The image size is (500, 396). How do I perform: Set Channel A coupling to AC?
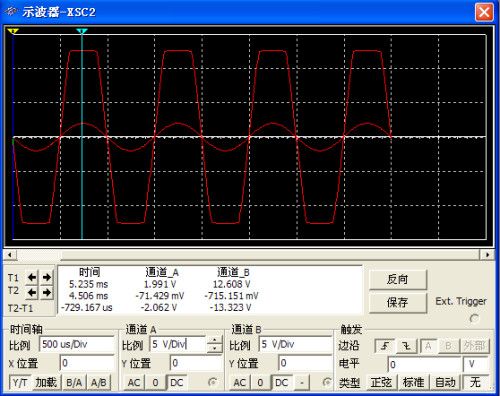(x=134, y=382)
